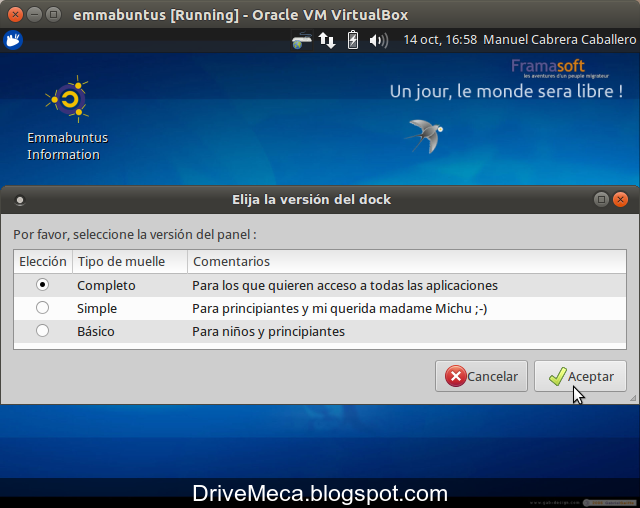Screen dimensions: 640x508
Task: Open the Xfce mouse applications menu
Action: pyautogui.click(x=13, y=40)
